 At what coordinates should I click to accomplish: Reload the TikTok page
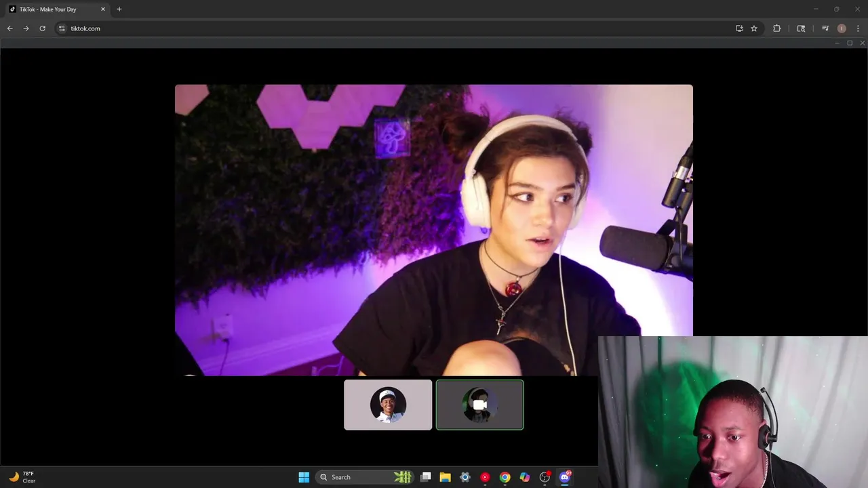(x=42, y=28)
